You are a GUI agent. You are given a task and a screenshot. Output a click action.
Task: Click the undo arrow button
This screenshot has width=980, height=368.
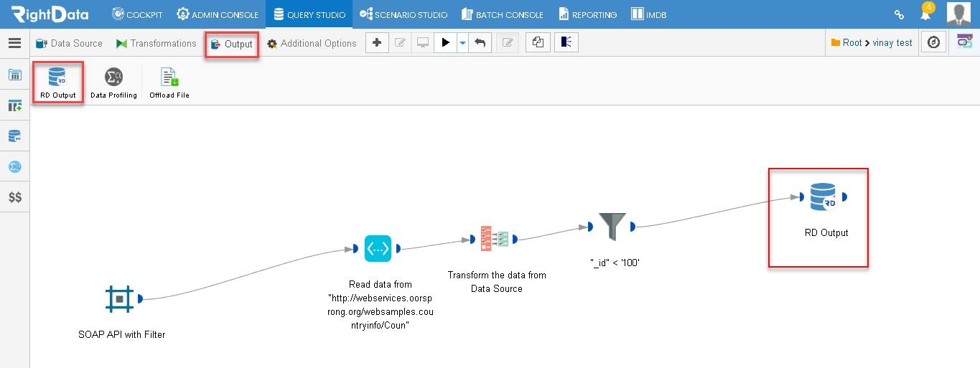coord(480,43)
